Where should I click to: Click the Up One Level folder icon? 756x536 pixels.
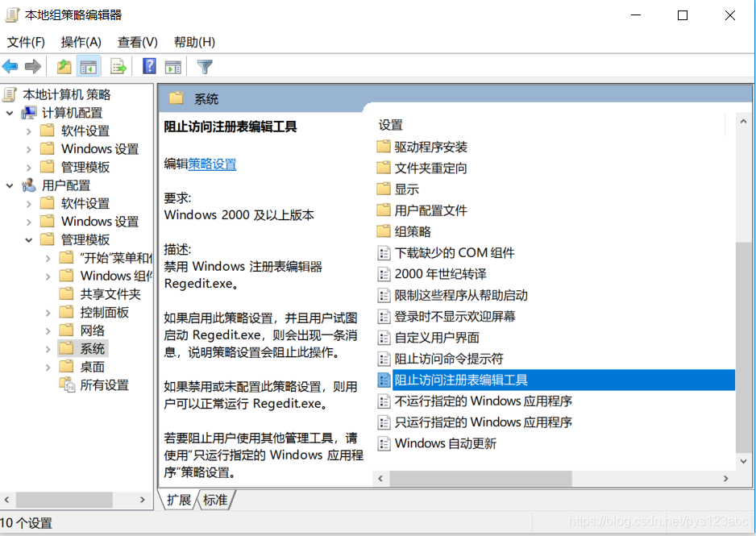(x=64, y=67)
